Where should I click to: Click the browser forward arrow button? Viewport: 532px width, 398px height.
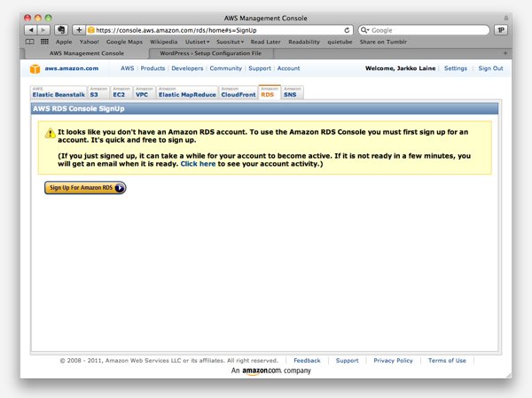tap(44, 29)
